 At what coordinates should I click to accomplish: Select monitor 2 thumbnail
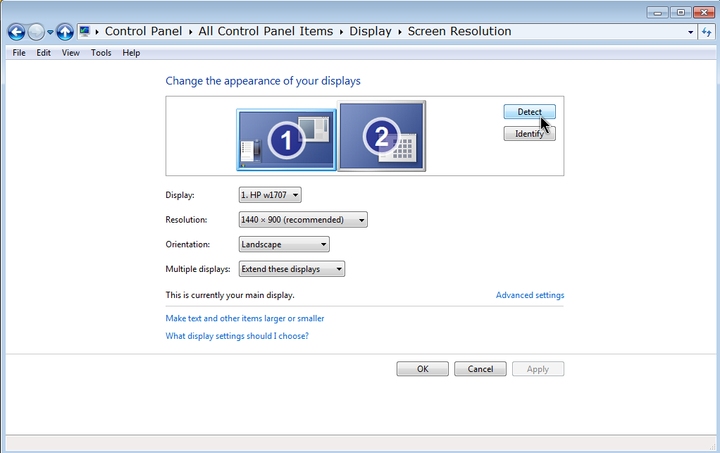click(382, 136)
